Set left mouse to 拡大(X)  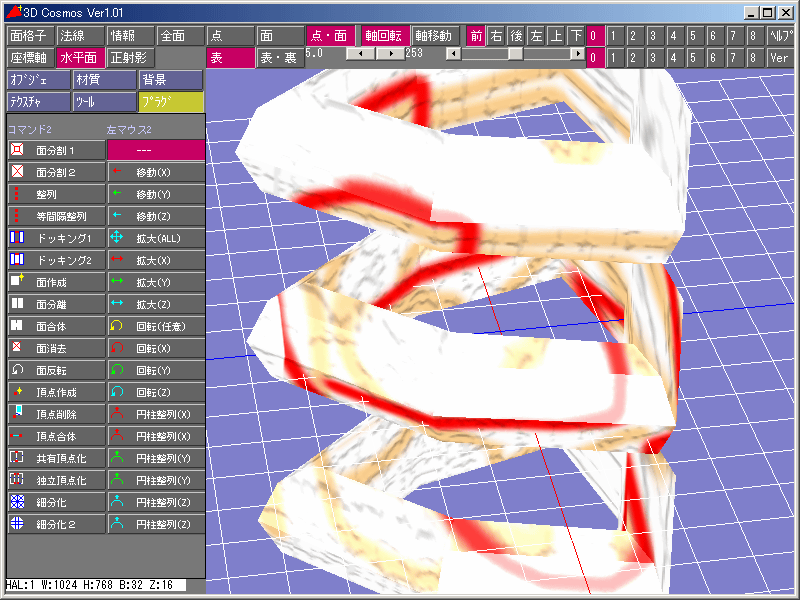(156, 260)
